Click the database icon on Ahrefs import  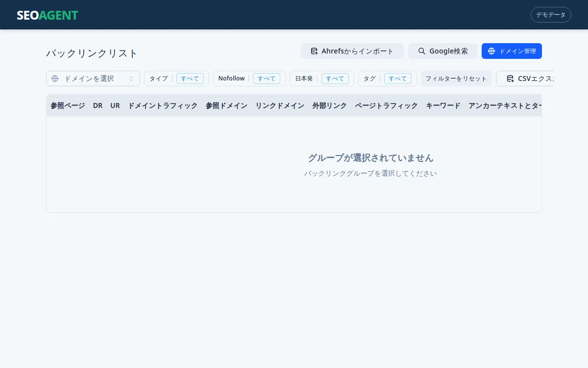pyautogui.click(x=315, y=51)
